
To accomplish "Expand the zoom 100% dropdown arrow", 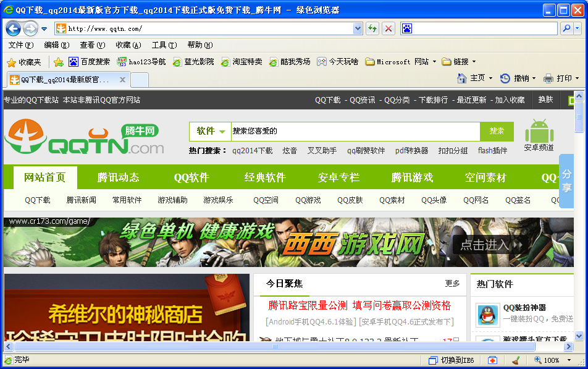I will click(569, 360).
